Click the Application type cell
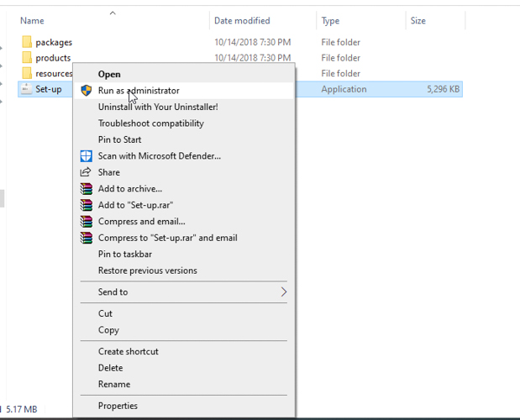Screen dimensions: 520x420 coord(344,89)
